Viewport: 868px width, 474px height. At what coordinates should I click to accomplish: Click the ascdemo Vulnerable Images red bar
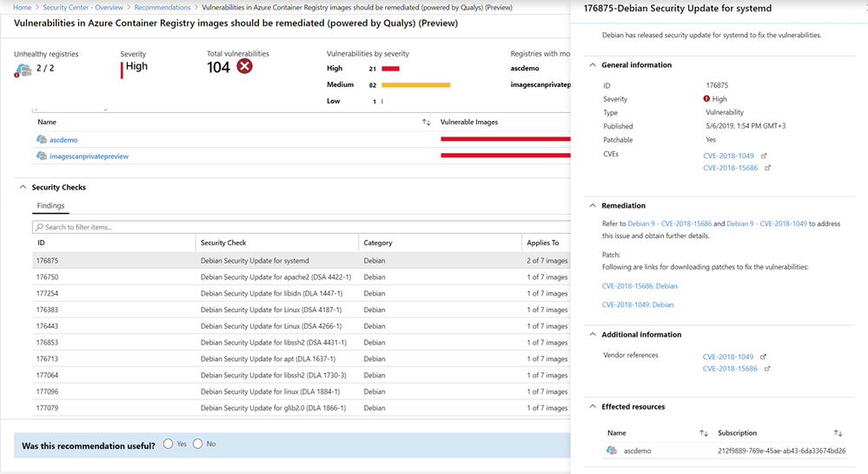[x=506, y=139]
